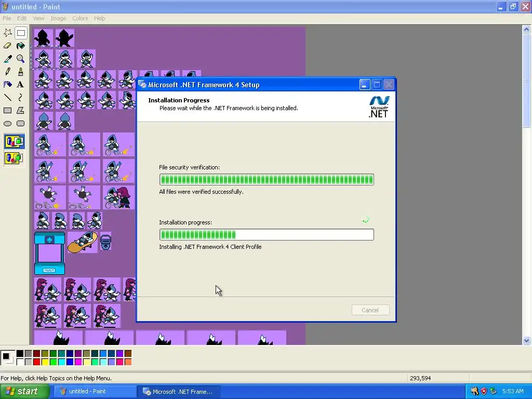Click "Installing .NET Framework 4 Client Profile" text
The width and height of the screenshot is (532, 399).
210,247
